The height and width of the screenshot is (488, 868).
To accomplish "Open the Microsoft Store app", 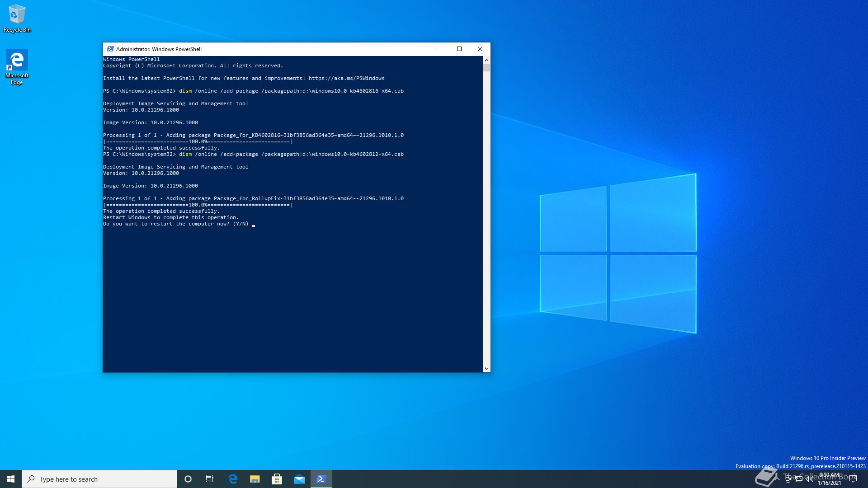I will coord(277,479).
